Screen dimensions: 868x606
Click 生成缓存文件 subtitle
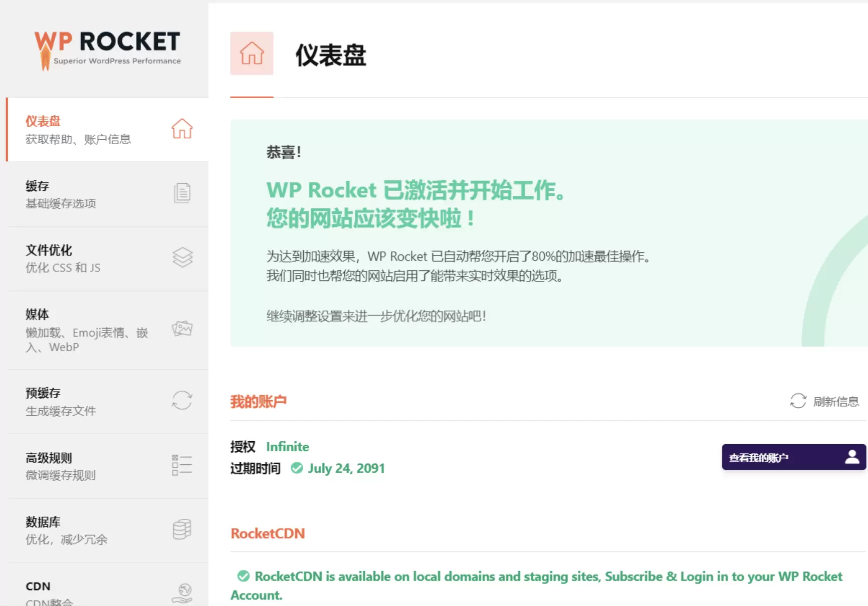point(61,411)
